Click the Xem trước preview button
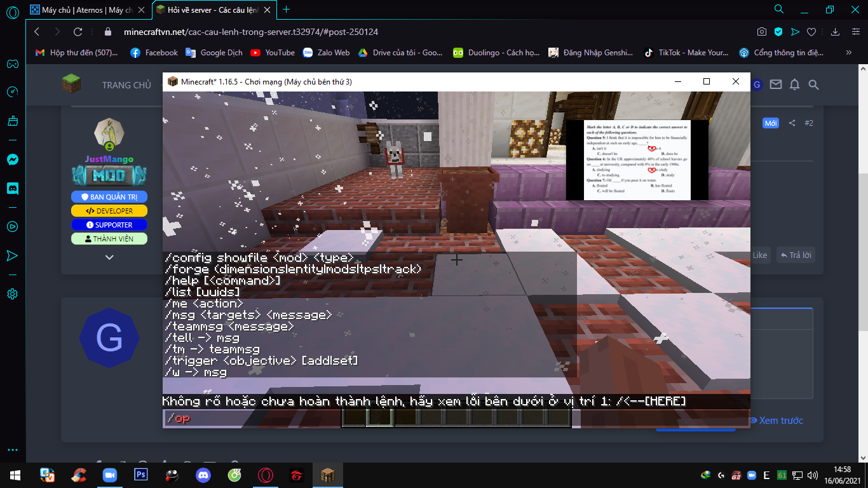This screenshot has height=488, width=868. [x=776, y=421]
